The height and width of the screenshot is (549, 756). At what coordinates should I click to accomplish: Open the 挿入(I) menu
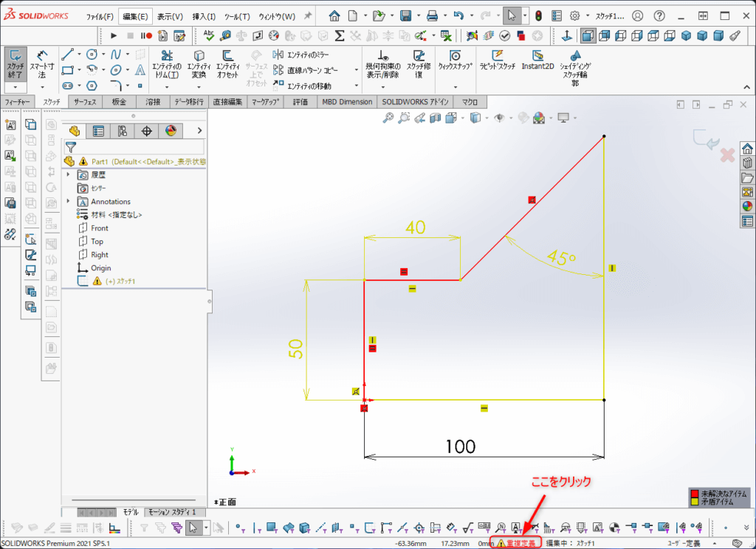click(x=204, y=16)
